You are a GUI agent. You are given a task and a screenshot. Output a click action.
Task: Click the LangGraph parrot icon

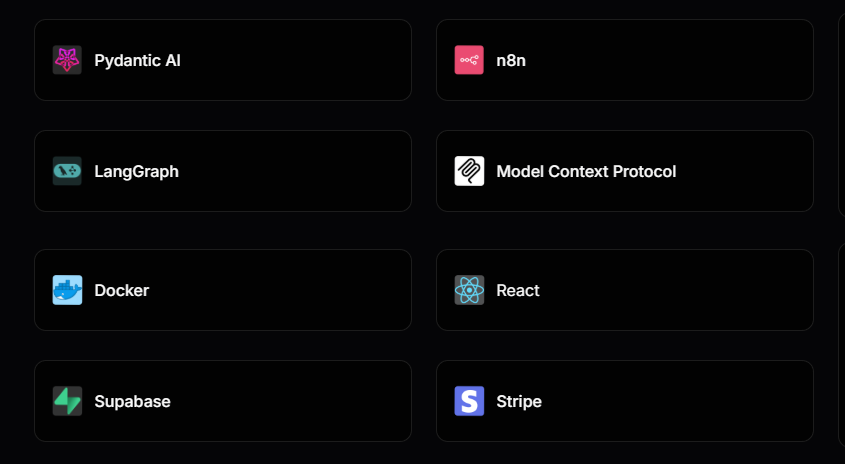(67, 171)
